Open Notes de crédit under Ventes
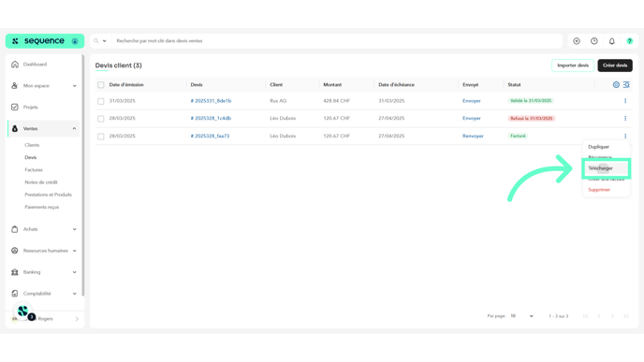This screenshot has width=644, height=362. (x=41, y=182)
